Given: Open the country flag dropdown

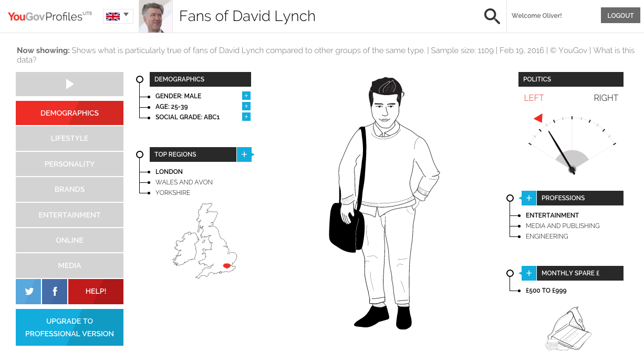Looking at the screenshot, I should tap(118, 16).
